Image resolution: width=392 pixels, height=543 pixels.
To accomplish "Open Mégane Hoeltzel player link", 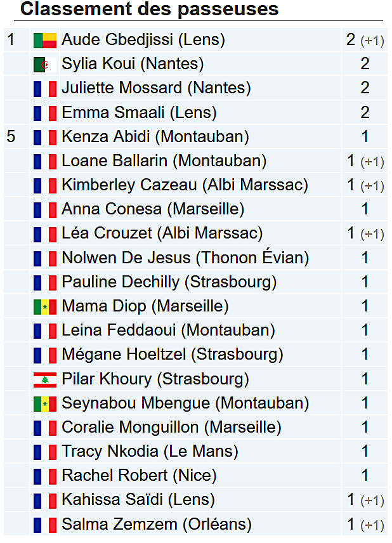I will click(124, 355).
